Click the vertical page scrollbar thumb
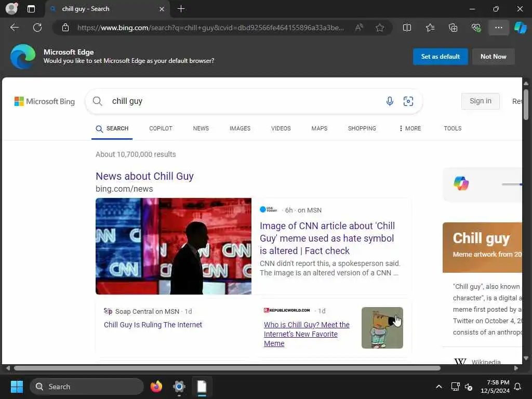The height and width of the screenshot is (399, 532). [526, 104]
